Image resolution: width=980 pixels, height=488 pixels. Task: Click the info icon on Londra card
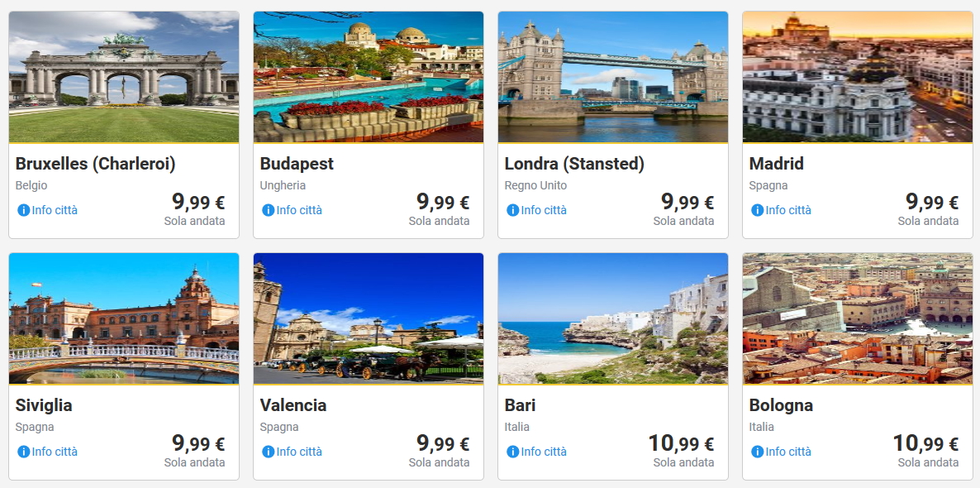tap(512, 210)
